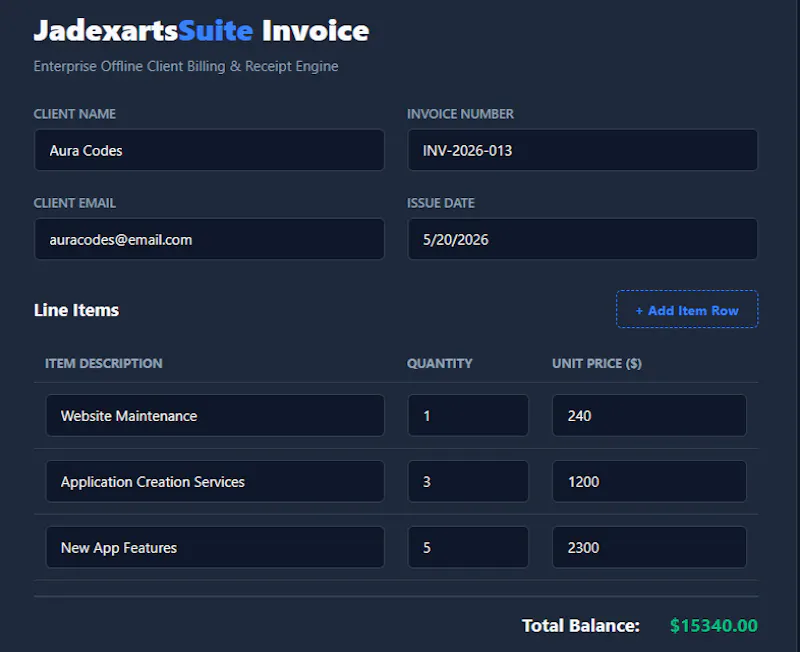
Task: Click the ITEM DESCRIPTION column header
Action: tap(104, 363)
